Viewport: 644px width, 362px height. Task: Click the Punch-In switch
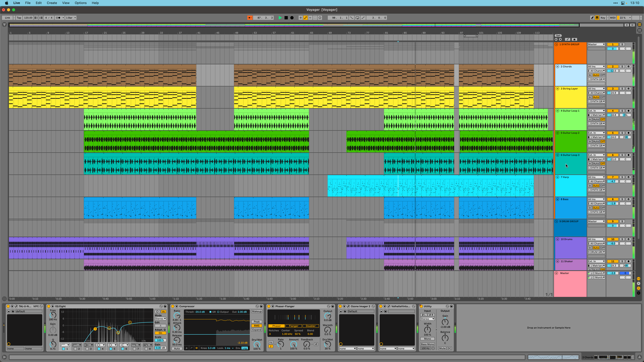[352, 18]
